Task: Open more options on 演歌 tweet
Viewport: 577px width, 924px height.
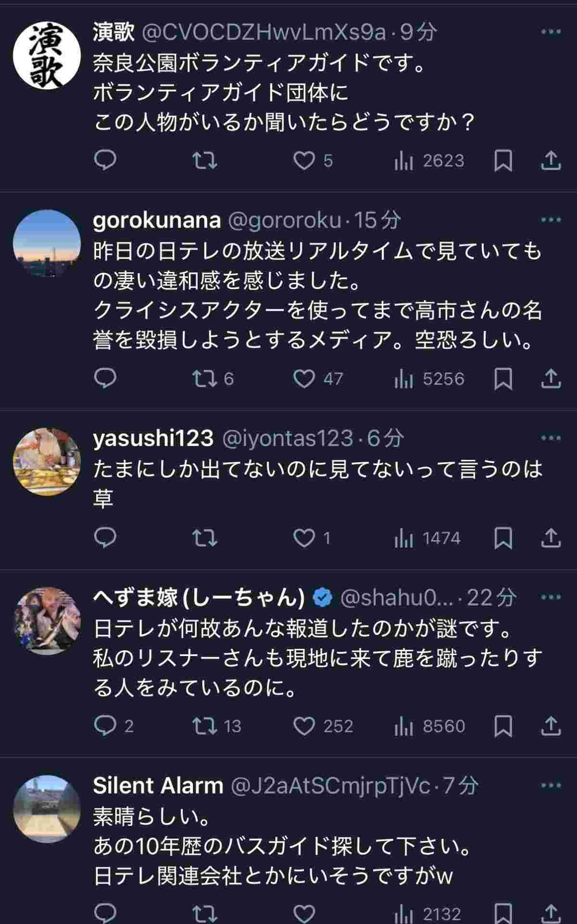Action: click(551, 32)
